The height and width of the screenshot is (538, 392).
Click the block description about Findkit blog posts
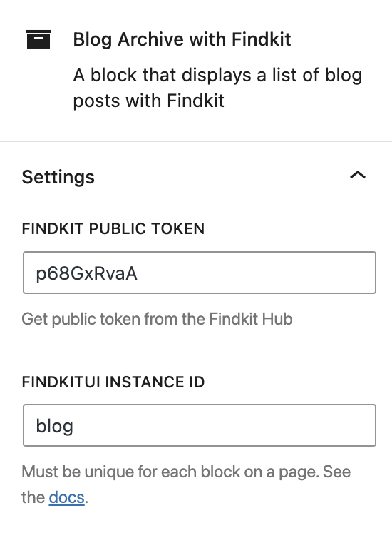pos(217,88)
